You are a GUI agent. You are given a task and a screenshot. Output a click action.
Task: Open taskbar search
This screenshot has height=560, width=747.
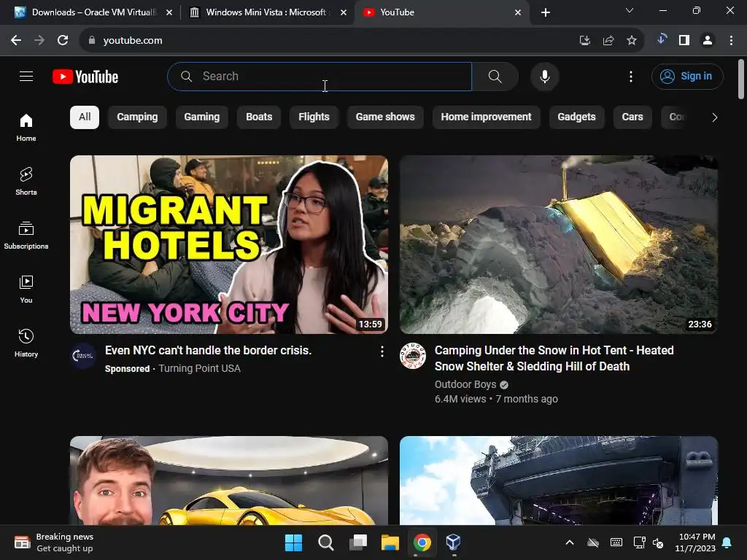pyautogui.click(x=325, y=542)
